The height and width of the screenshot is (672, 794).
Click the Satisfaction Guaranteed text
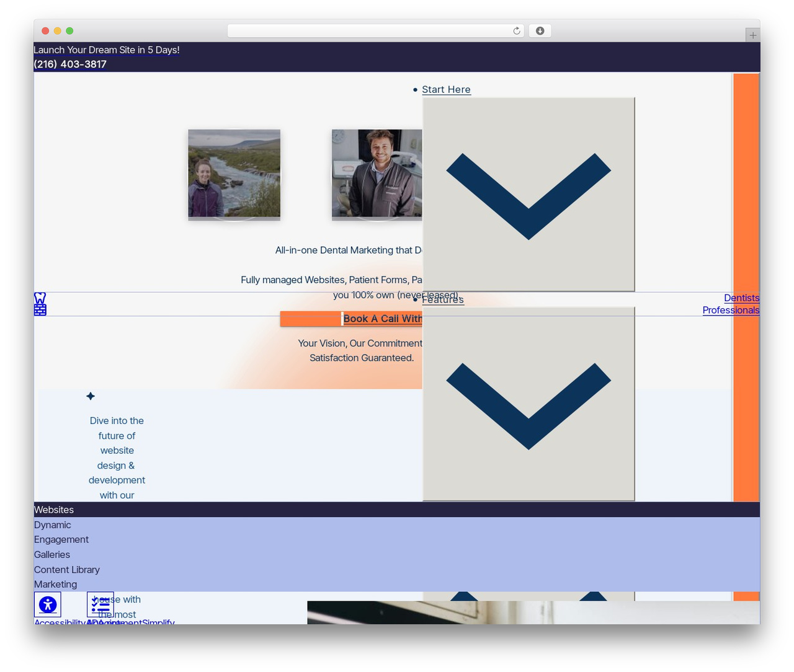[362, 358]
